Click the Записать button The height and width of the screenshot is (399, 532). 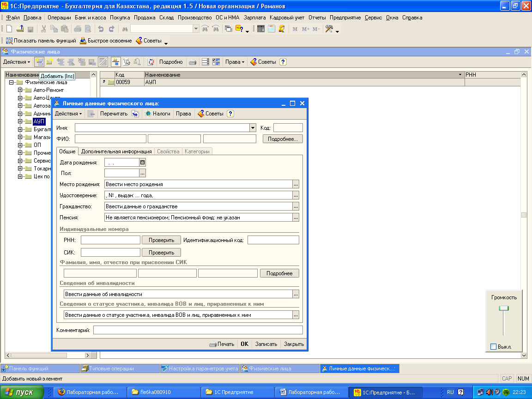(266, 344)
